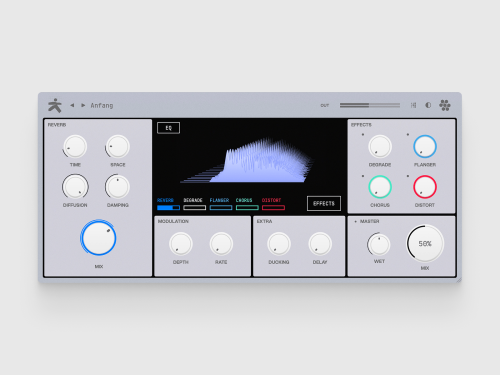Click the Reverb Mix blue knob
The height and width of the screenshot is (375, 500).
pos(98,238)
